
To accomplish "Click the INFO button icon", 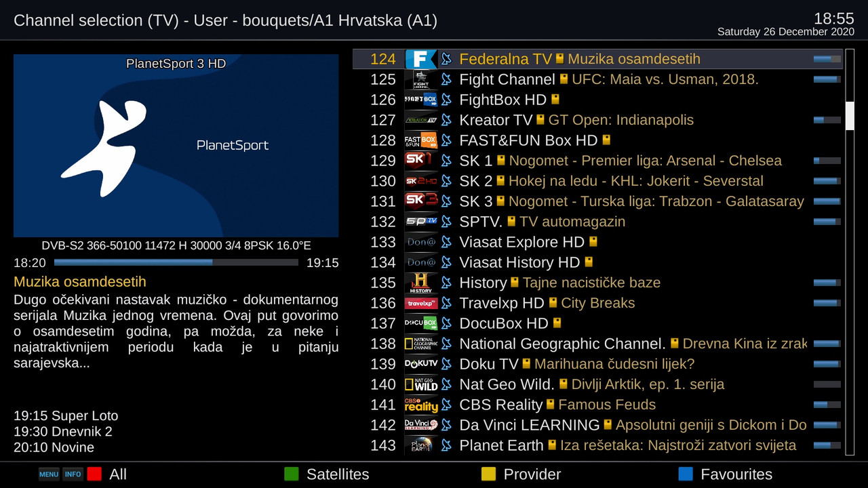I will [x=73, y=474].
